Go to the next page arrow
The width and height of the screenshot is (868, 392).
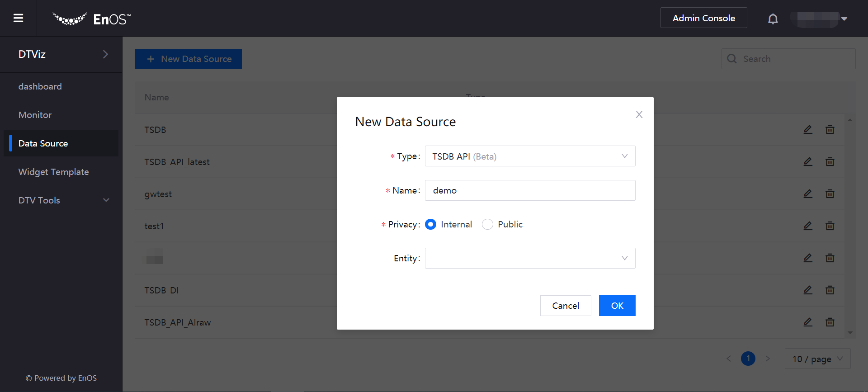[768, 359]
